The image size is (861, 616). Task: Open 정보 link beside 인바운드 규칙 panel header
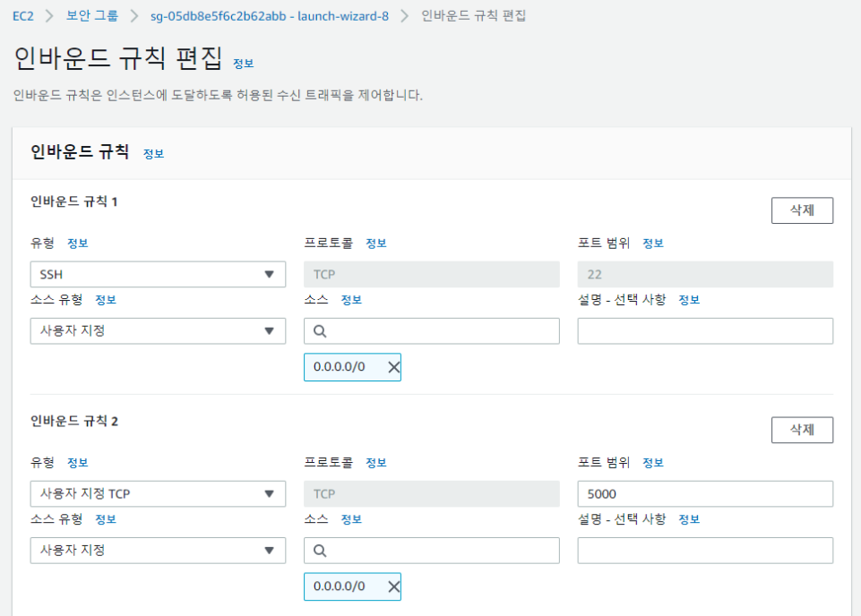click(154, 154)
